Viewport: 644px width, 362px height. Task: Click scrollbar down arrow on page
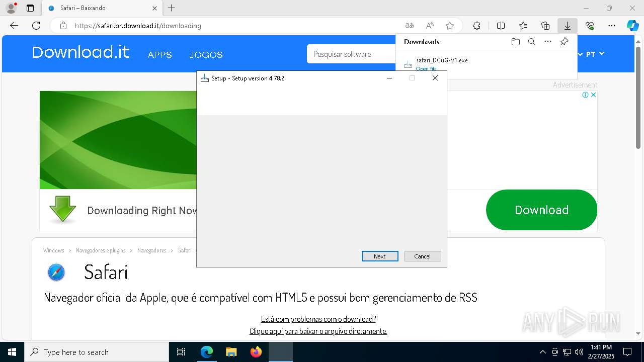click(638, 333)
